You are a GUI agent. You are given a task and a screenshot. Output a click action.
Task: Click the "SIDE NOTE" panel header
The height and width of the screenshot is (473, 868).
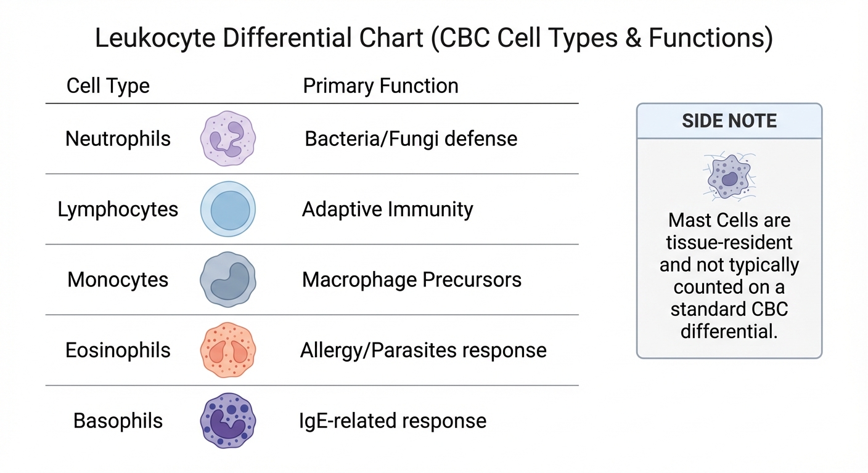(729, 121)
